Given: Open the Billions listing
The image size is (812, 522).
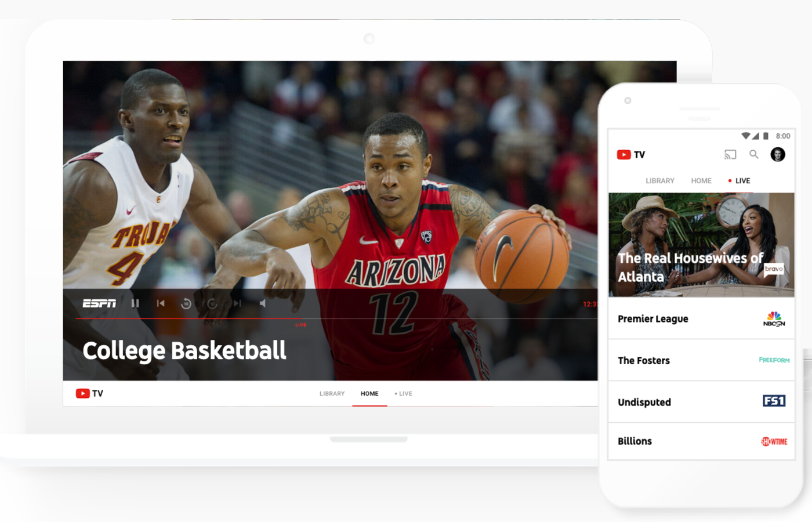Looking at the screenshot, I should pyautogui.click(x=701, y=441).
